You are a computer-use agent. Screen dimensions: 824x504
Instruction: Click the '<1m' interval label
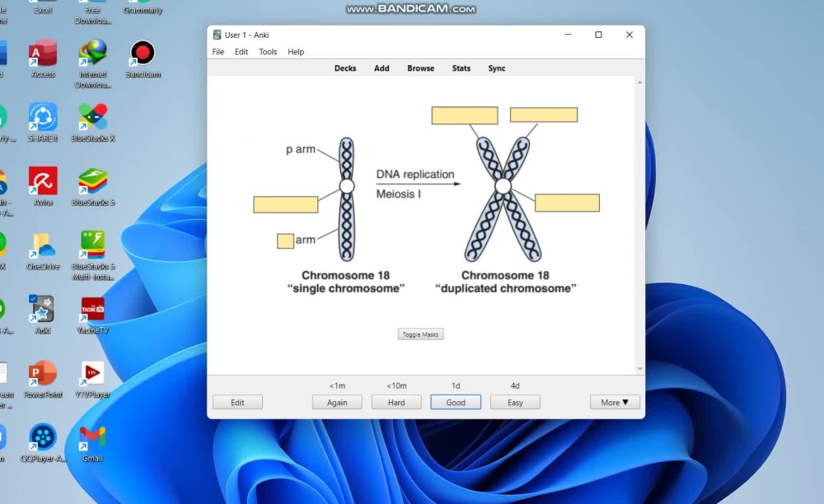[x=337, y=386]
